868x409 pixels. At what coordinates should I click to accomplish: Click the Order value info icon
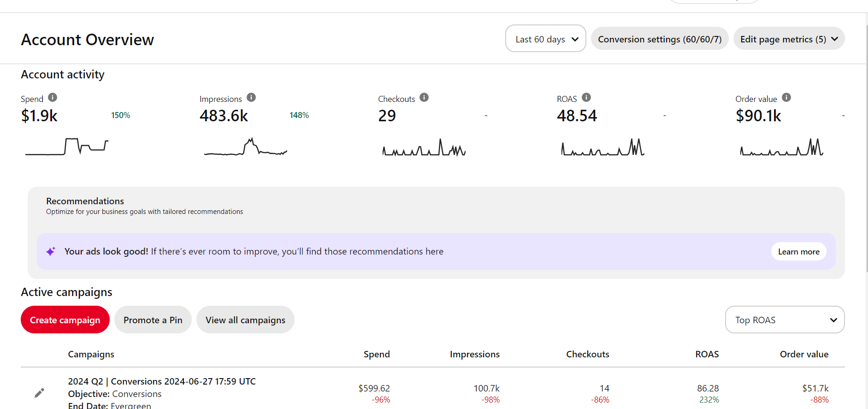(x=786, y=97)
